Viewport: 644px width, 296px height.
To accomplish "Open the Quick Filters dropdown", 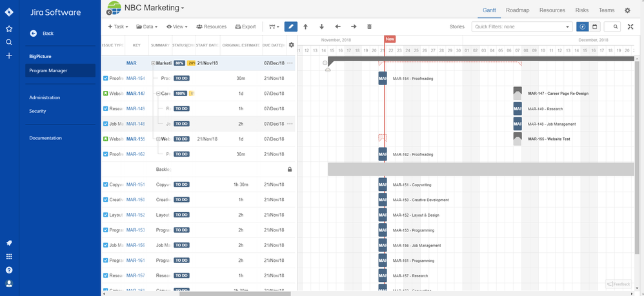I will tap(522, 26).
